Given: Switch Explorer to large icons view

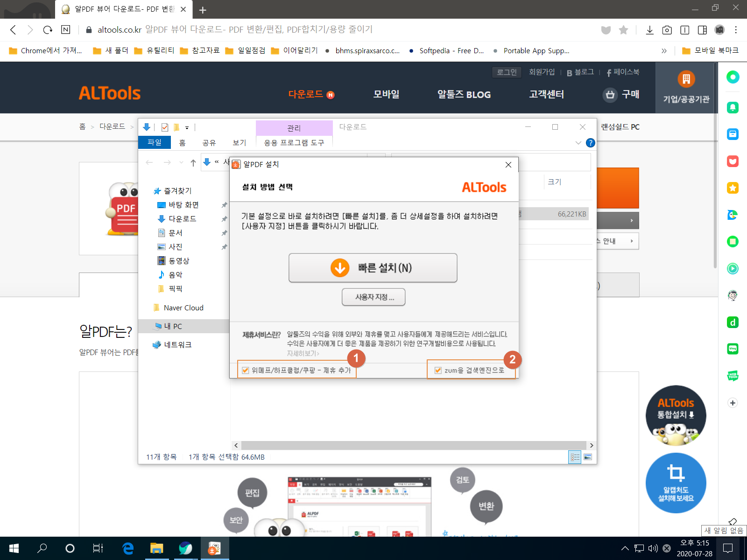Looking at the screenshot, I should 588,457.
